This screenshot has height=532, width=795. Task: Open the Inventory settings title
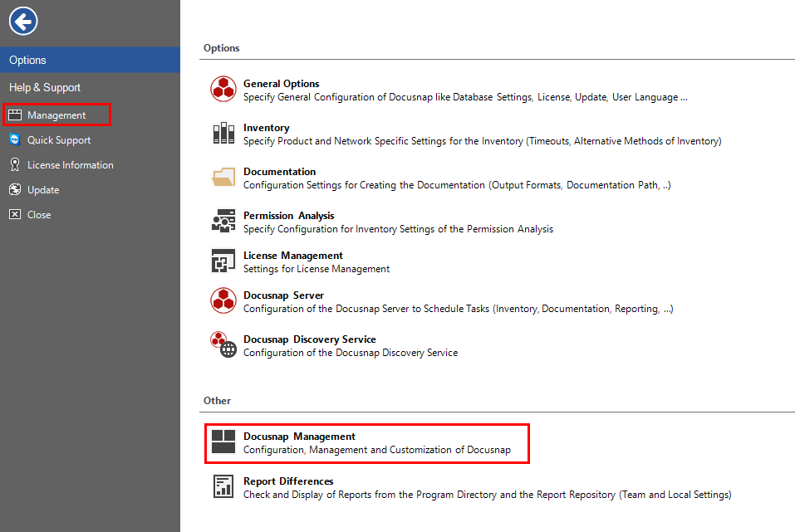pyautogui.click(x=266, y=128)
